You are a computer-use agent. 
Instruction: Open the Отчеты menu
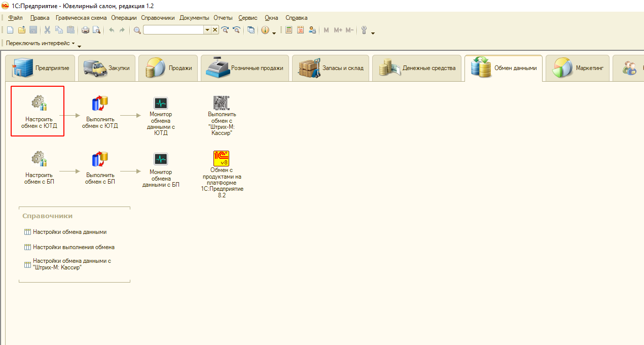(x=223, y=18)
